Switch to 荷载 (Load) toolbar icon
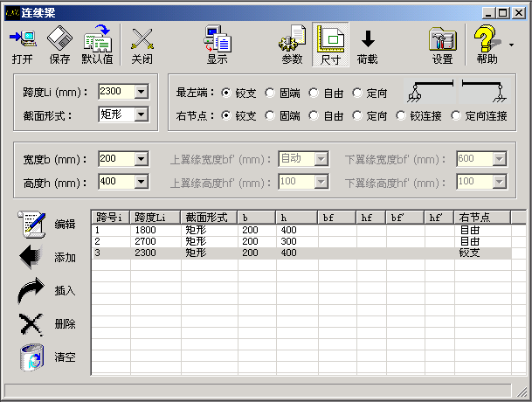The image size is (532, 402). coord(368,40)
